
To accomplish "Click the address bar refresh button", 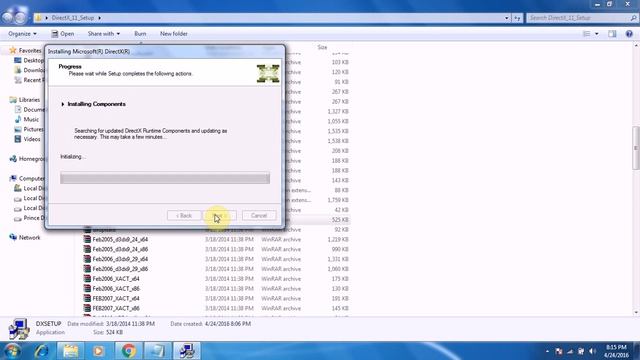I will point(517,18).
